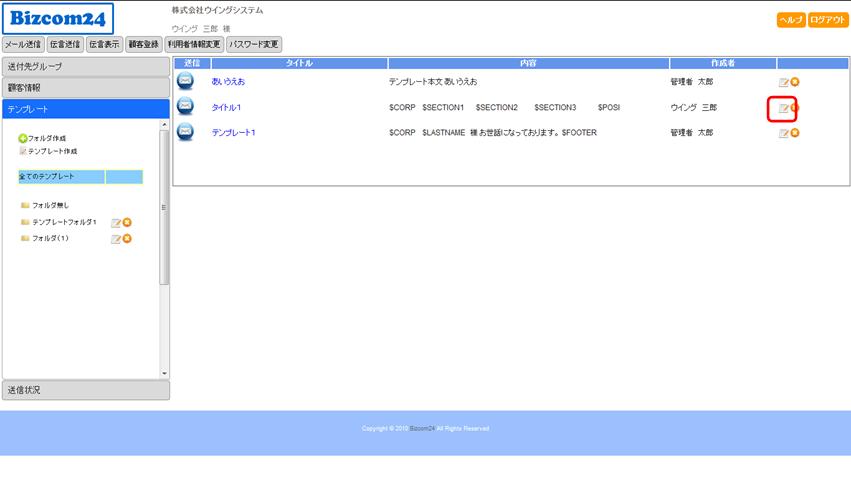The image size is (851, 495).
Task: Click the green フォルダ作成 plus icon
Action: click(23, 138)
